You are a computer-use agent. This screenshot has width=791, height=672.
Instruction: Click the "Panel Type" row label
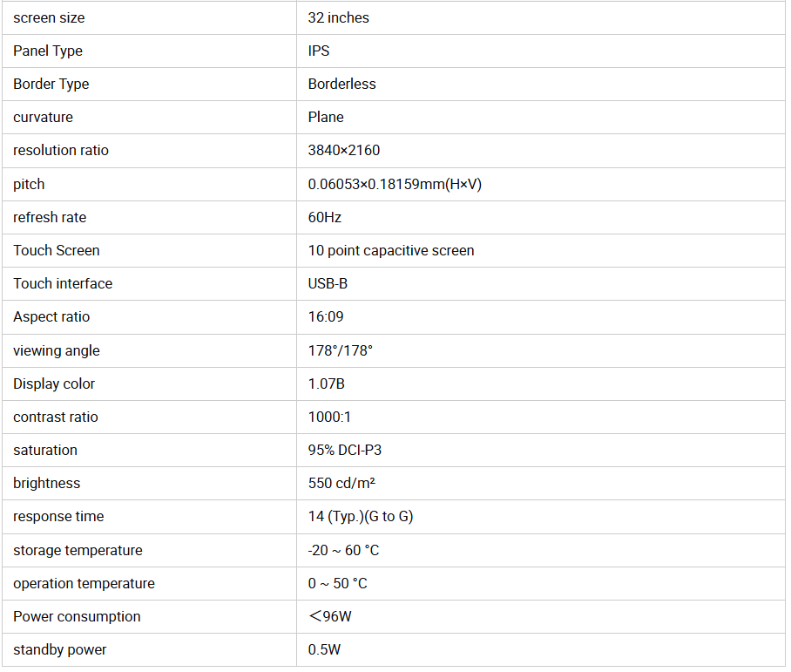(48, 51)
